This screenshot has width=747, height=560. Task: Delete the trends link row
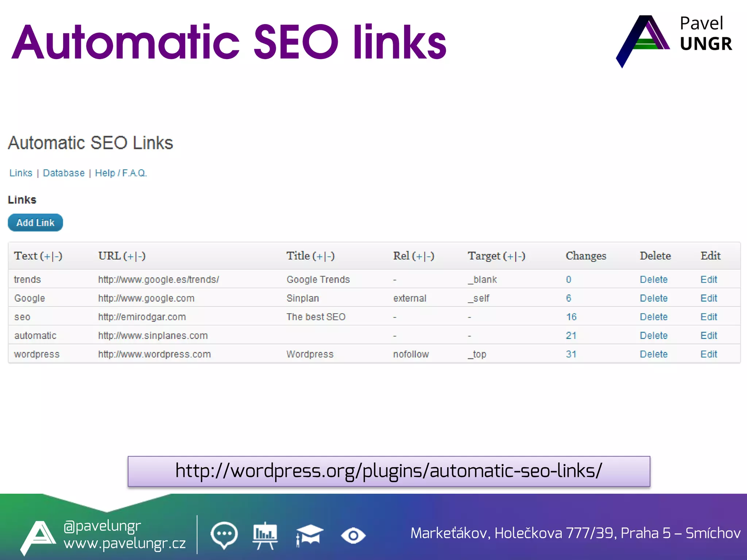653,280
